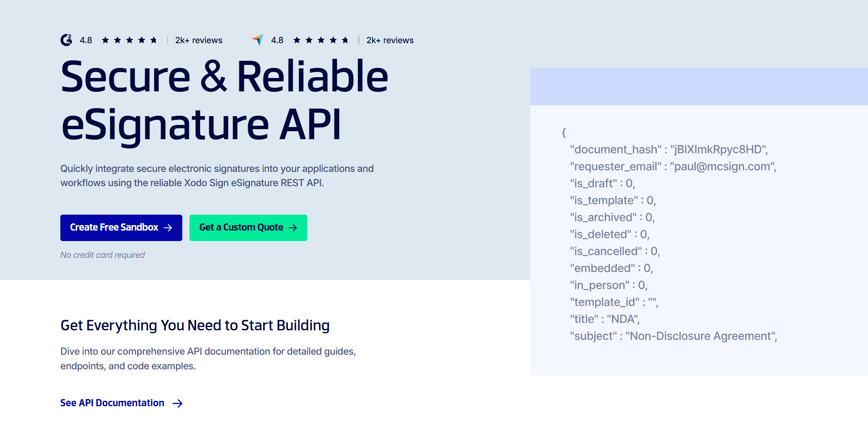This screenshot has width=868, height=423.
Task: Click the "is_cancelled" : 0 code line
Action: (615, 251)
